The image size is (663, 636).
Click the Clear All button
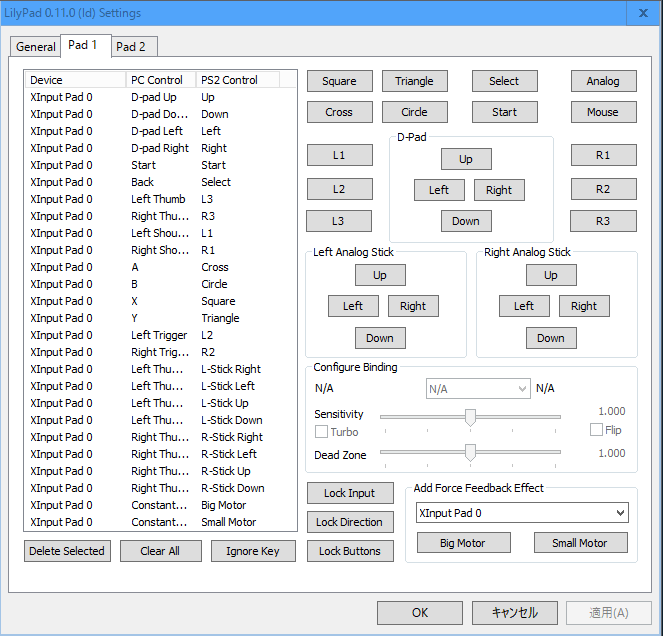(160, 551)
